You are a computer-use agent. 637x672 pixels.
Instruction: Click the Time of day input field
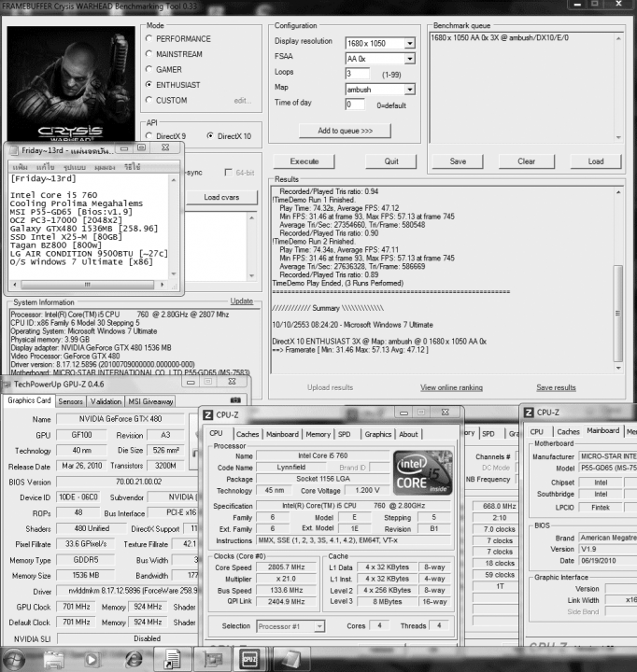pyautogui.click(x=355, y=105)
